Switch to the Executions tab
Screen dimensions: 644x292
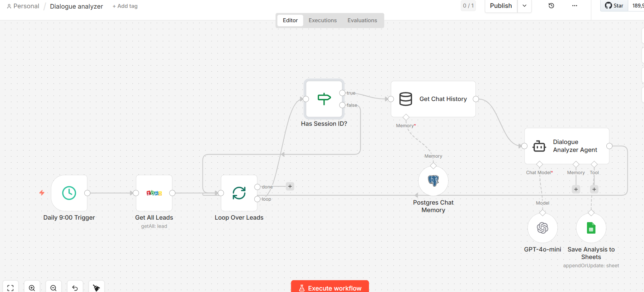[x=323, y=20]
